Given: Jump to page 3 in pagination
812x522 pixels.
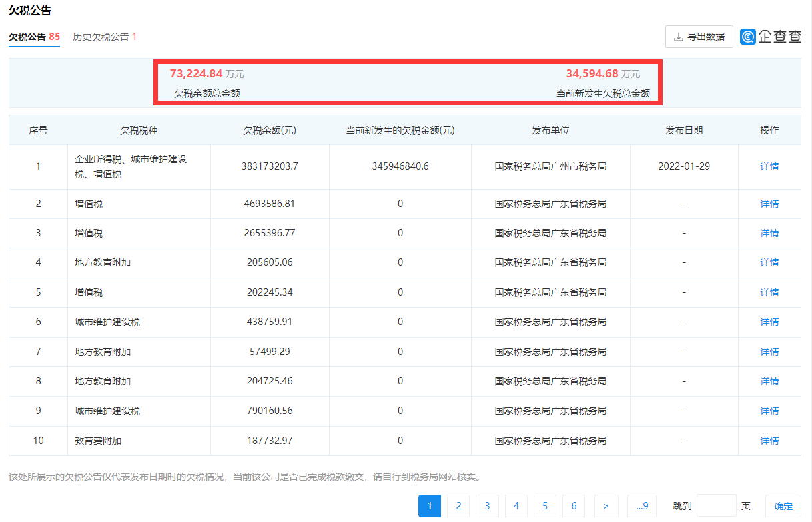Looking at the screenshot, I should pos(487,506).
